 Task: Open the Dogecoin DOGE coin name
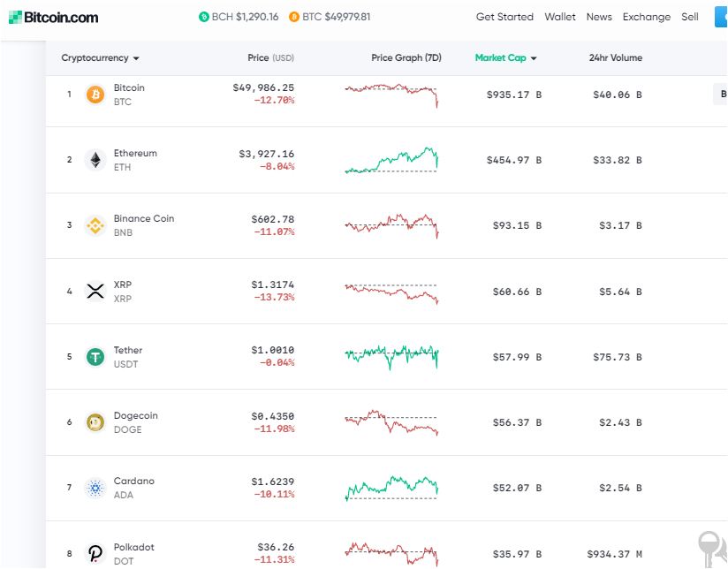pos(135,422)
